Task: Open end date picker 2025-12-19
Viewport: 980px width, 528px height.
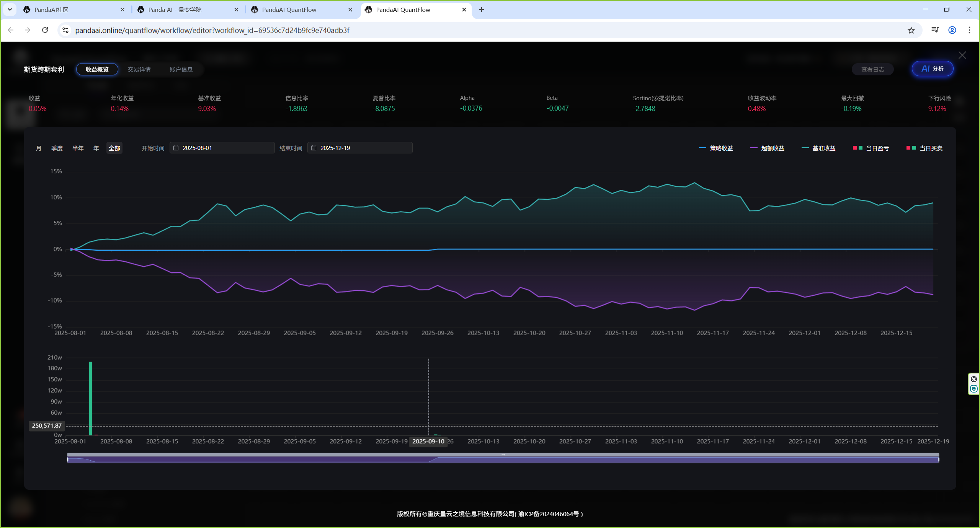Action: point(360,148)
